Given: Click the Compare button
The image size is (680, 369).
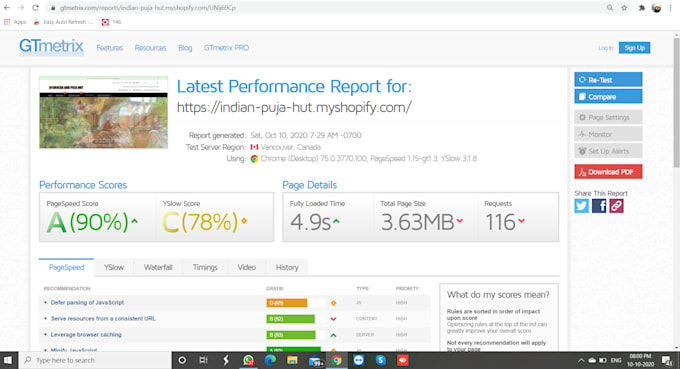Looking at the screenshot, I should pyautogui.click(x=608, y=97).
